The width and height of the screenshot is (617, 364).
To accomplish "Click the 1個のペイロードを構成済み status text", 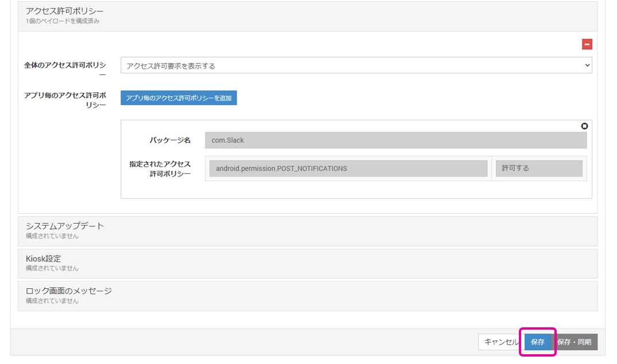I will point(63,21).
